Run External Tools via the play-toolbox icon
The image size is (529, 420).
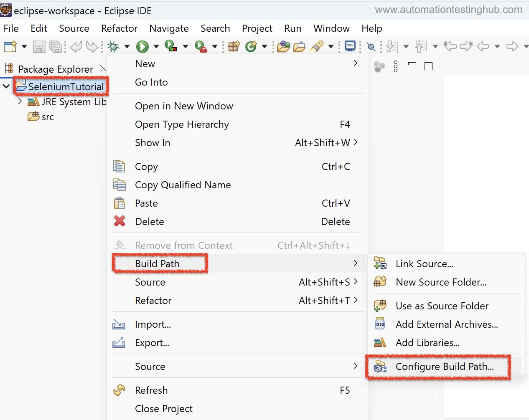(201, 46)
